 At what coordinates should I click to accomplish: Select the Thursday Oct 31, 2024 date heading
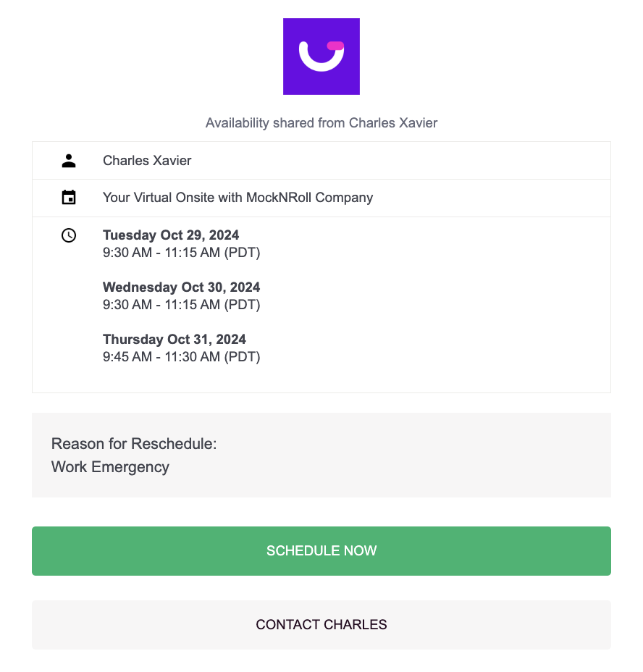[175, 340]
